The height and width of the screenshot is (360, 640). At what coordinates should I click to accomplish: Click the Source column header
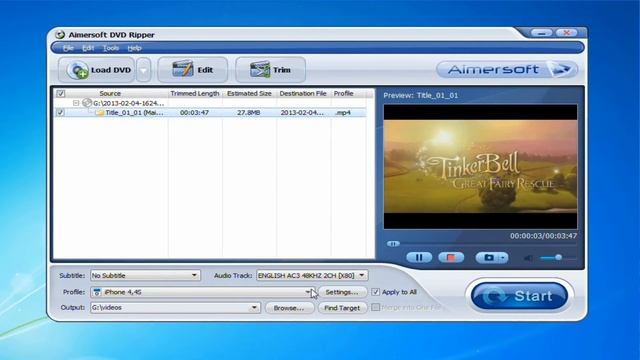(x=110, y=93)
